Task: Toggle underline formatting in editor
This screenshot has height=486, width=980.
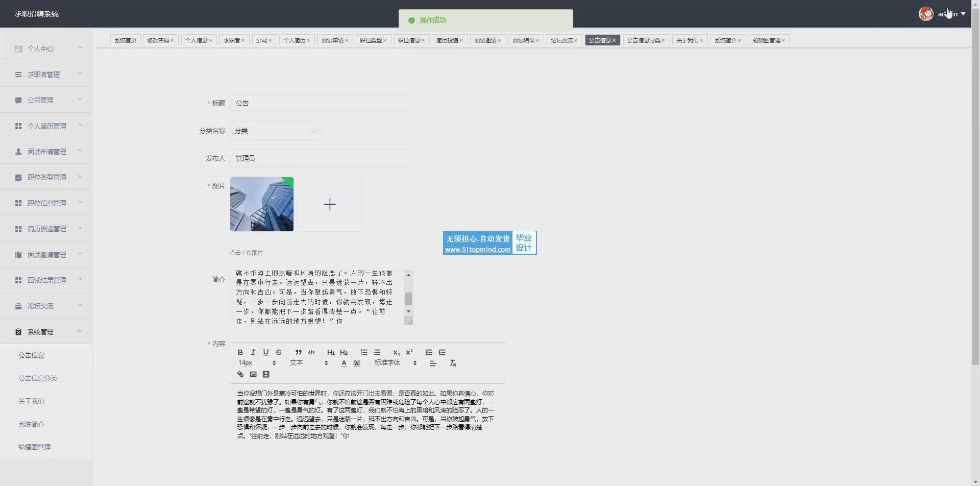Action: [x=266, y=352]
